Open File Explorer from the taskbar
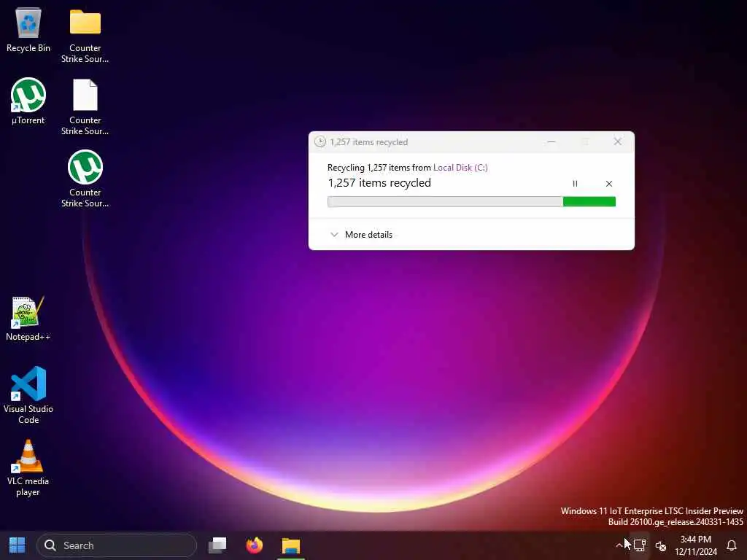 (x=291, y=545)
